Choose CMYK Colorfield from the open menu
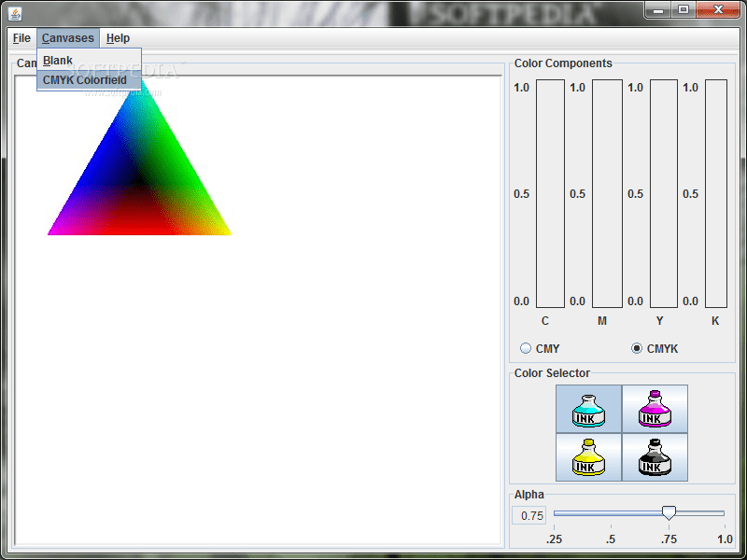This screenshot has width=747, height=560. (85, 79)
